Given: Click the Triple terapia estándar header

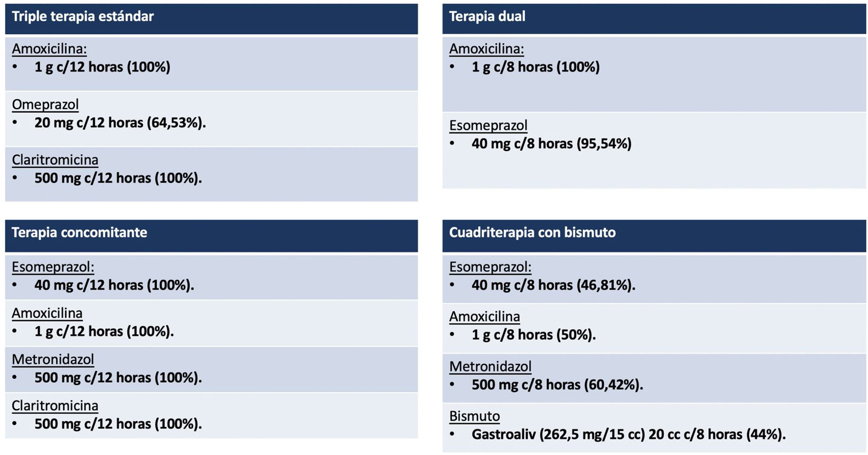Looking at the screenshot, I should (x=83, y=17).
